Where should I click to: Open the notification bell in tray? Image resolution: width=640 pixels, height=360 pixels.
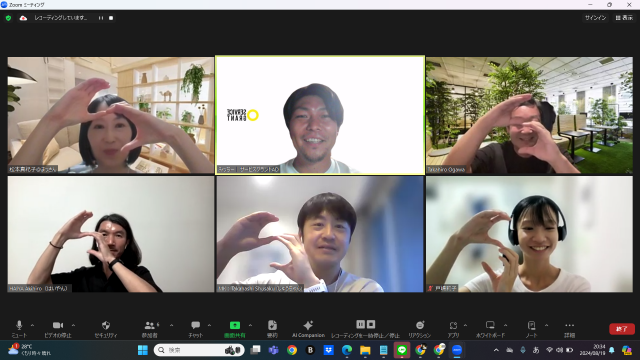(x=612, y=350)
